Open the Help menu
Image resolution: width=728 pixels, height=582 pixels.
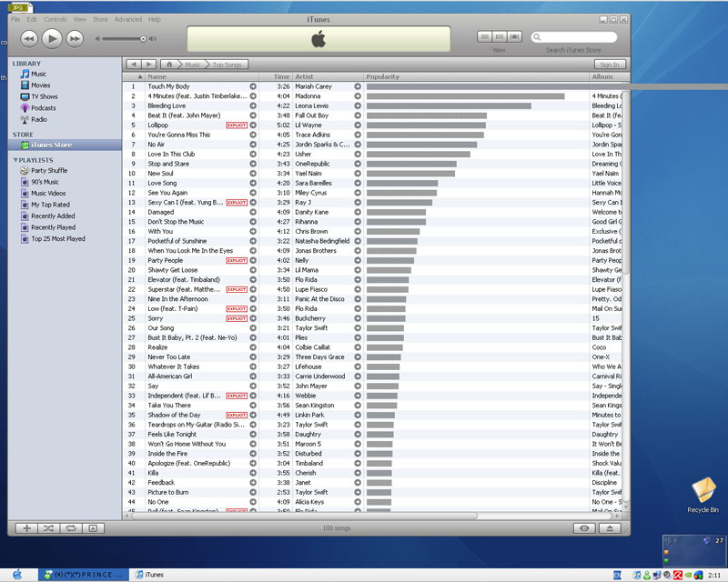tap(155, 19)
